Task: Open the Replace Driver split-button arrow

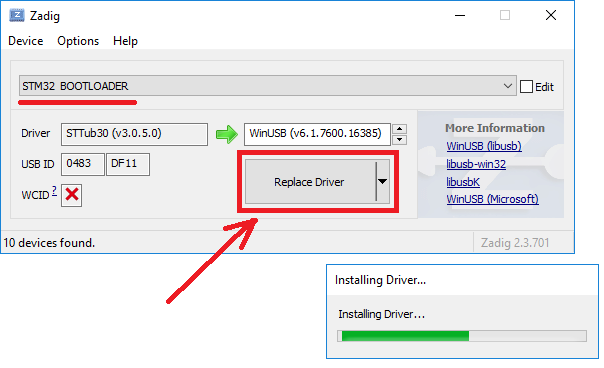Action: click(383, 181)
